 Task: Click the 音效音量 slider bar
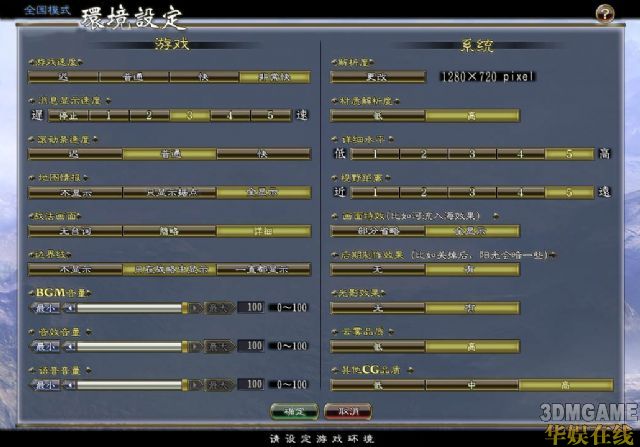click(x=132, y=347)
